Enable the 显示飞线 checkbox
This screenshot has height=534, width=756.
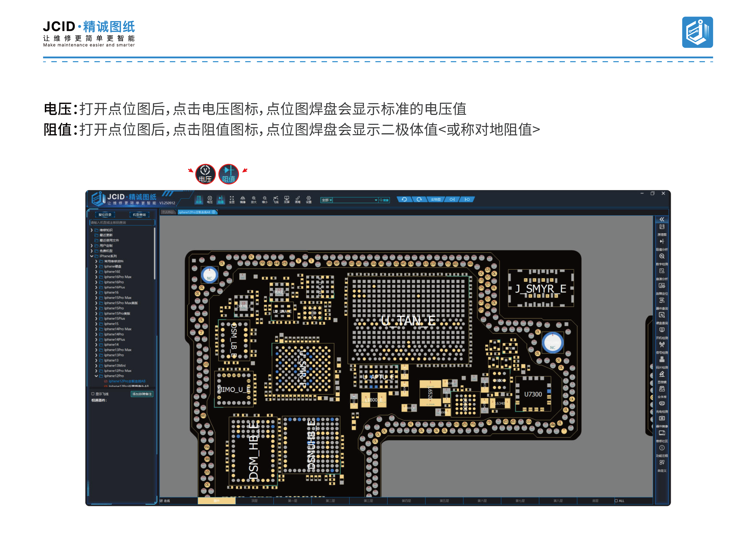click(93, 394)
